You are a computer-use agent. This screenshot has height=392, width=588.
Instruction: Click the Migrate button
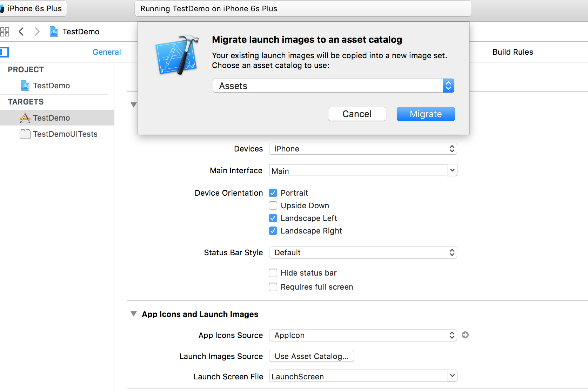[426, 114]
